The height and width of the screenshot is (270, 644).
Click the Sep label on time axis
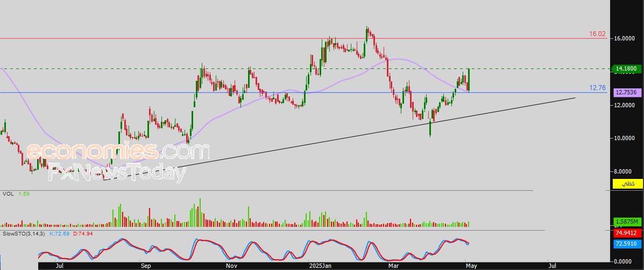pos(145,266)
